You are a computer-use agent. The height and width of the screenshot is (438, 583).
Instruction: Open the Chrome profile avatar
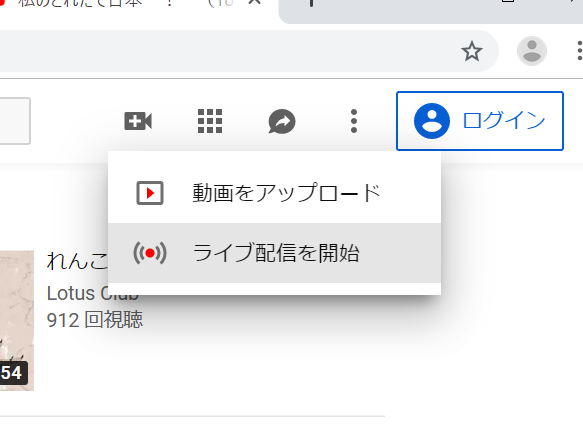[532, 51]
